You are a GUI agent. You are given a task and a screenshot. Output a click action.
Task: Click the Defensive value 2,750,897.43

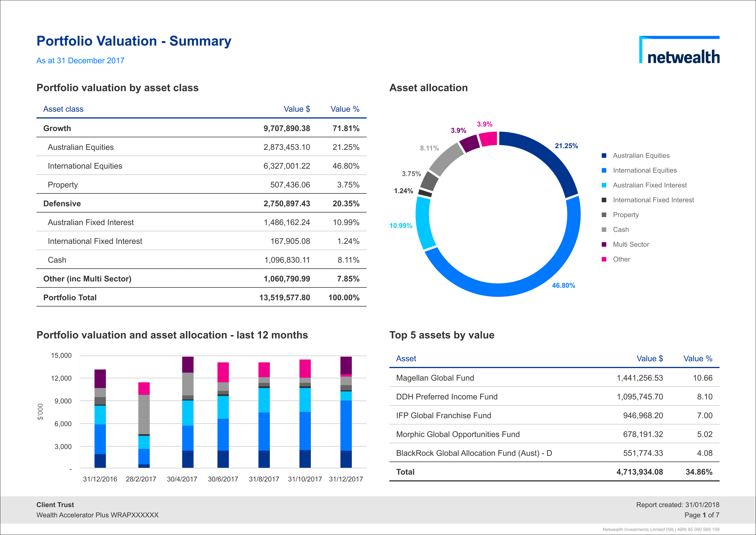(287, 203)
